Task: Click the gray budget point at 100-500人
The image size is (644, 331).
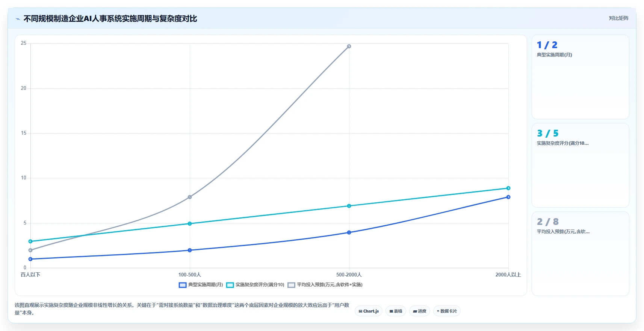Action: 190,197
